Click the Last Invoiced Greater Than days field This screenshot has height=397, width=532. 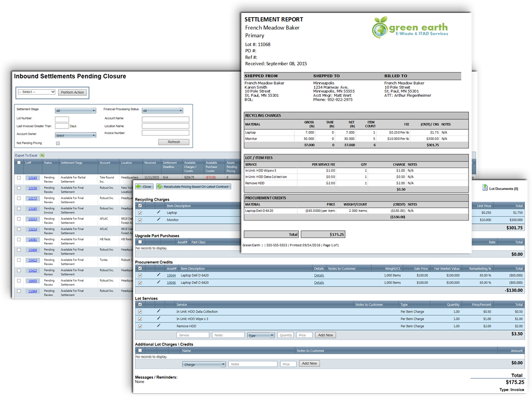point(62,126)
